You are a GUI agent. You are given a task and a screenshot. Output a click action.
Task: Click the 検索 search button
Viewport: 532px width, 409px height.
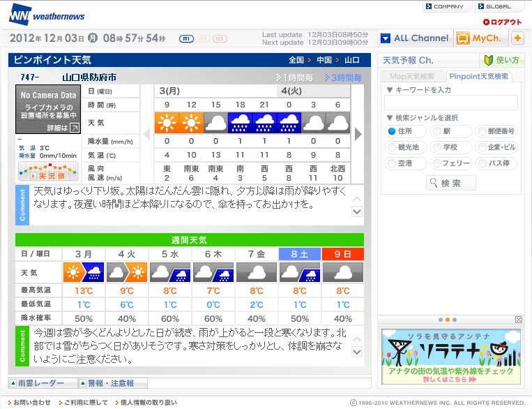pyautogui.click(x=451, y=183)
